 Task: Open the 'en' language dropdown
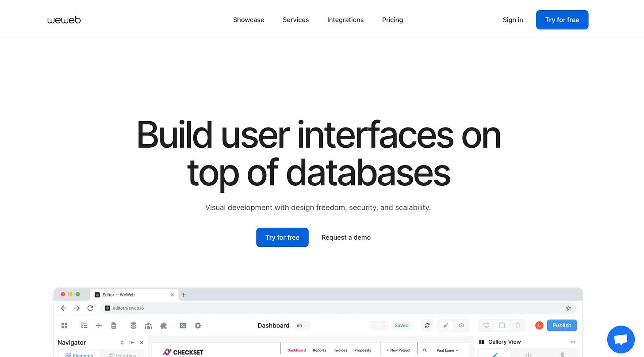[302, 325]
